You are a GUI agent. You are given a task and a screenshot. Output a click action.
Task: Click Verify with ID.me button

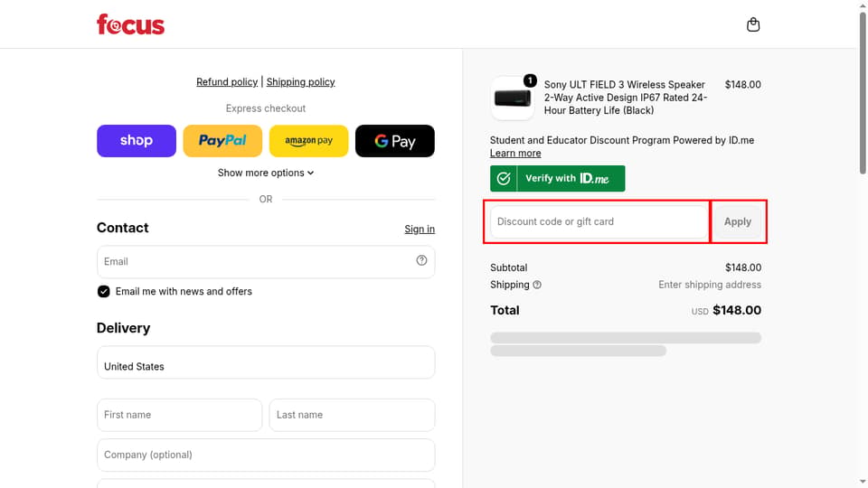pos(558,178)
